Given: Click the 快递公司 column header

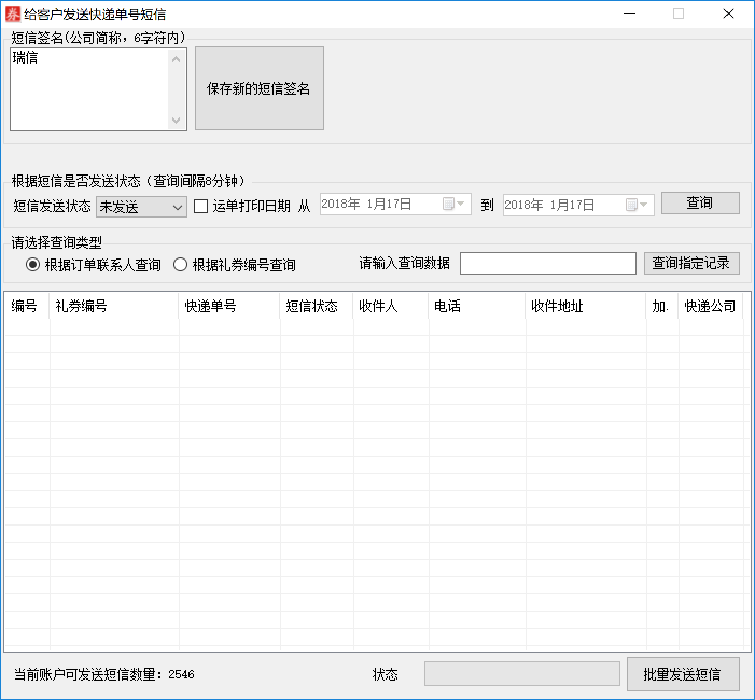Looking at the screenshot, I should 710,306.
